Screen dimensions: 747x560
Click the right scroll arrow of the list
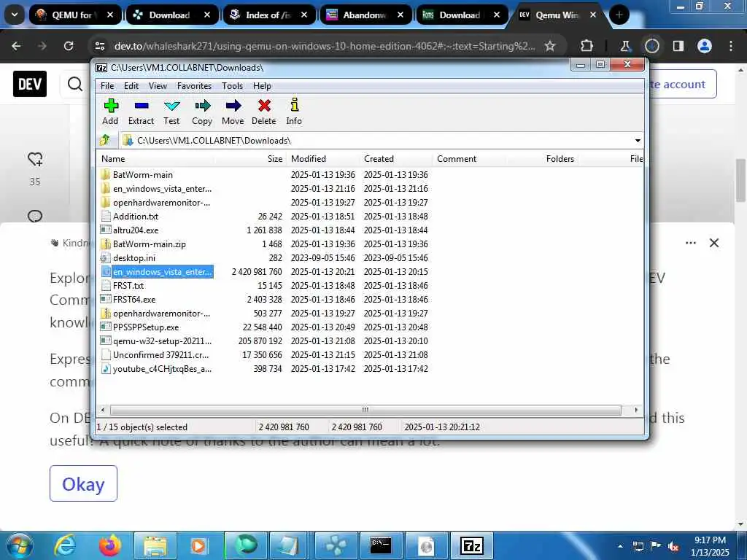click(636, 410)
